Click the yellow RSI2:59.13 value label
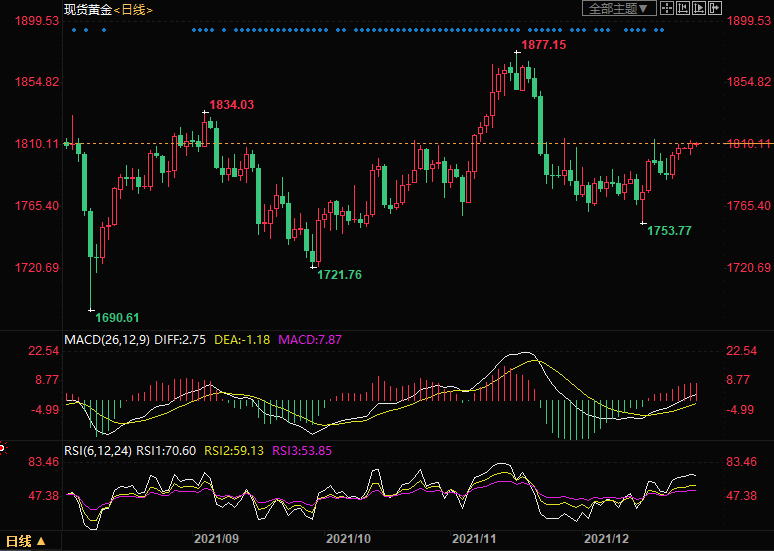The height and width of the screenshot is (551, 774). (x=234, y=451)
